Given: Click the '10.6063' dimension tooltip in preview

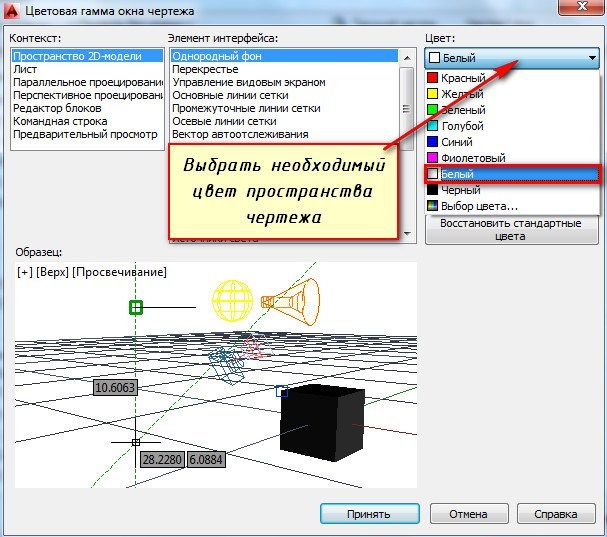Looking at the screenshot, I should [115, 387].
